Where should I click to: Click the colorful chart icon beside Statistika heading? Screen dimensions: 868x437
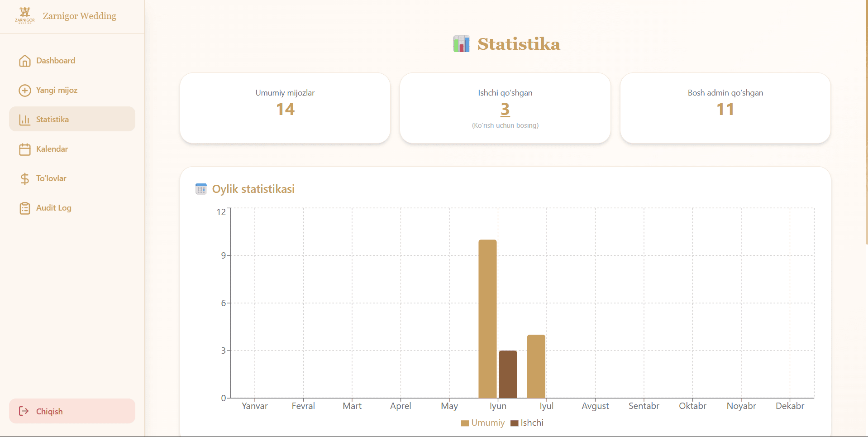tap(461, 44)
